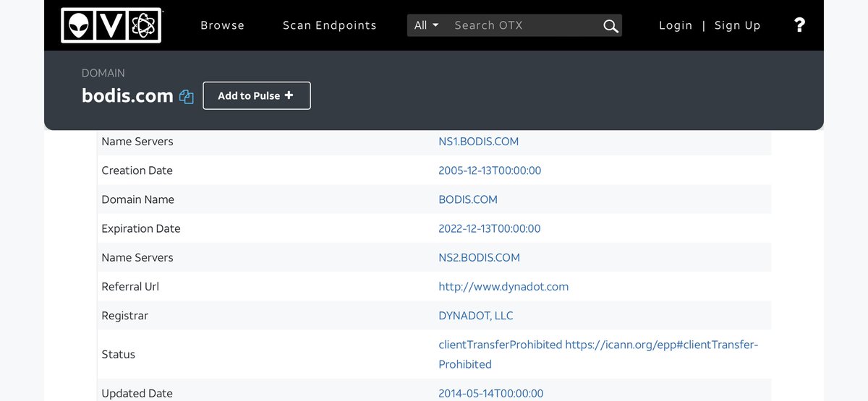This screenshot has height=401, width=868.
Task: Click the BODIS.COM domain name value
Action: (x=467, y=199)
